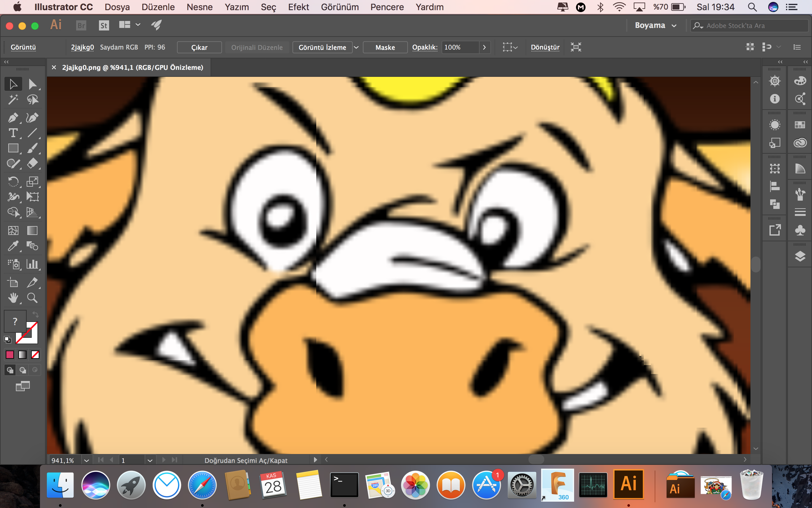Open the Dosya menu
Image resolution: width=812 pixels, height=508 pixels.
[x=117, y=7]
